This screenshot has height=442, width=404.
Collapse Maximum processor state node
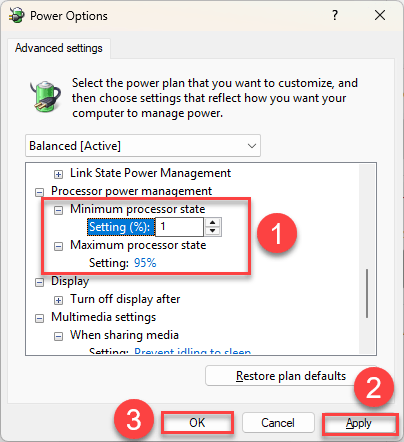(58, 246)
